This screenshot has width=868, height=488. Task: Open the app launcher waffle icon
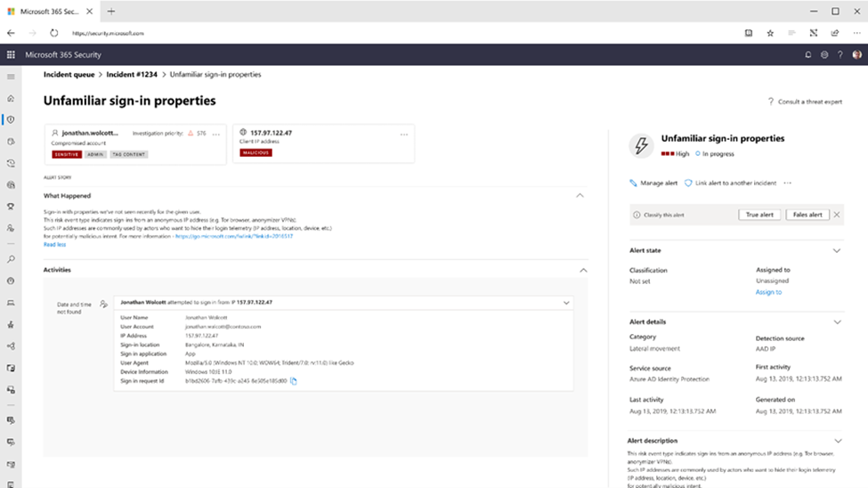coord(11,55)
